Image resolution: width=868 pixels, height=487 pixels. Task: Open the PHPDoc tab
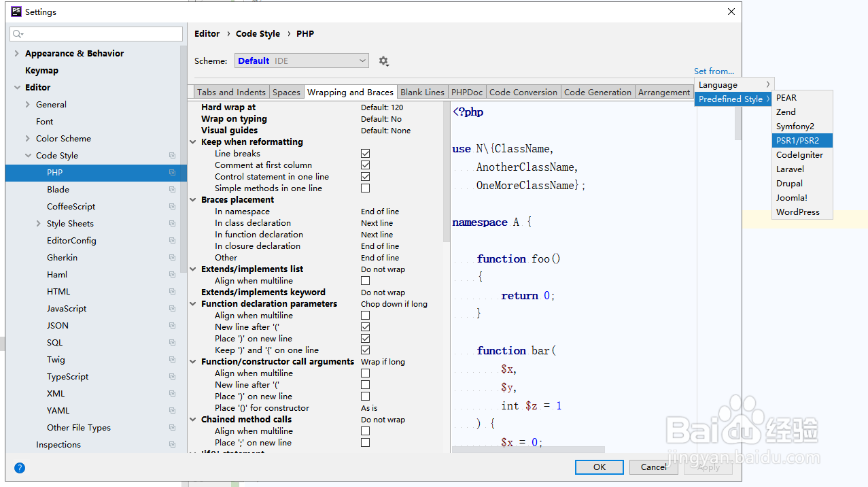[467, 93]
